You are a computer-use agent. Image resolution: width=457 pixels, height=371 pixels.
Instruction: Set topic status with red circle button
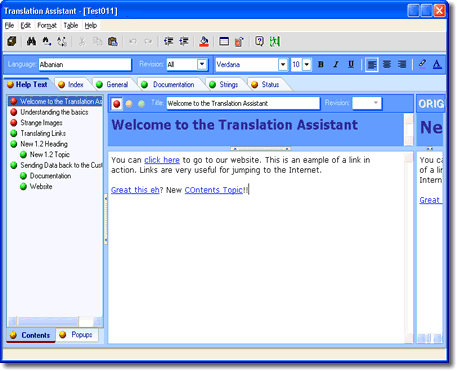click(117, 104)
